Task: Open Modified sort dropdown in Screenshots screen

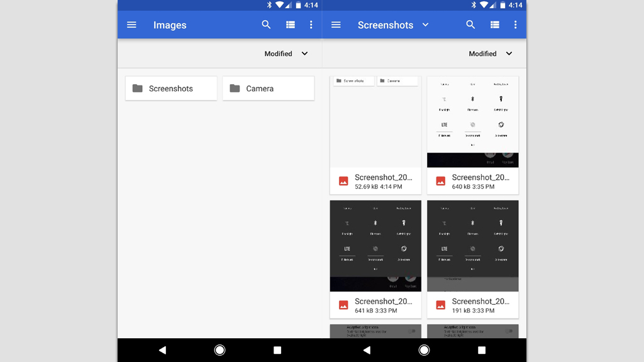Action: click(x=491, y=54)
